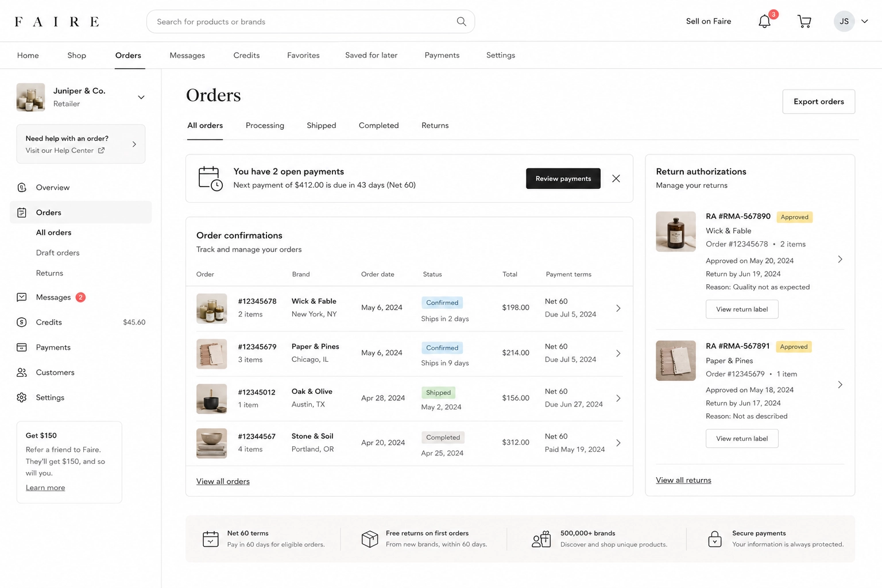This screenshot has width=882, height=588.
Task: Switch to the Processing tab
Action: point(265,126)
